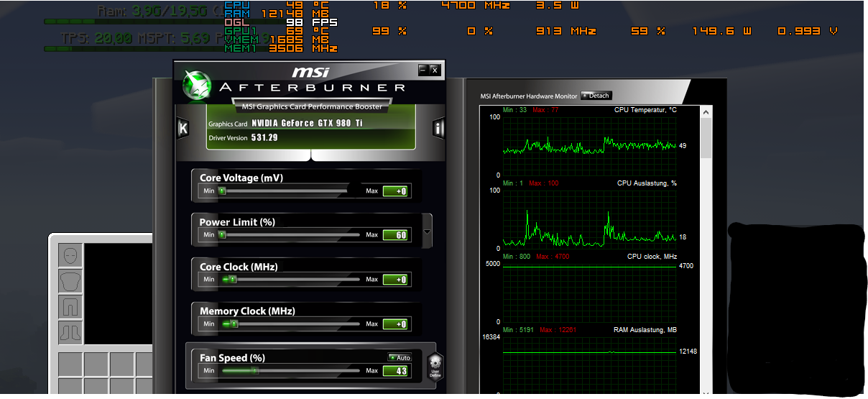868x399 pixels.
Task: Click the CPU clock graph
Action: click(589, 293)
